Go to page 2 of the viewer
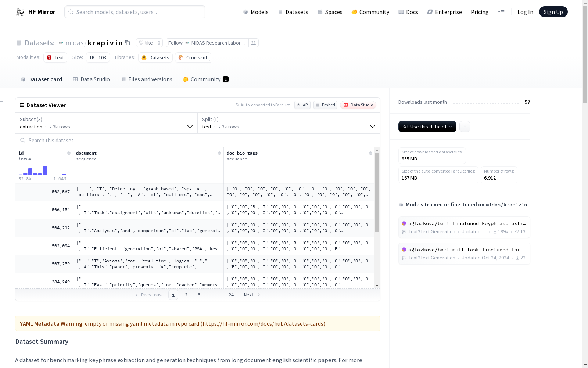This screenshot has height=368, width=588. point(186,295)
